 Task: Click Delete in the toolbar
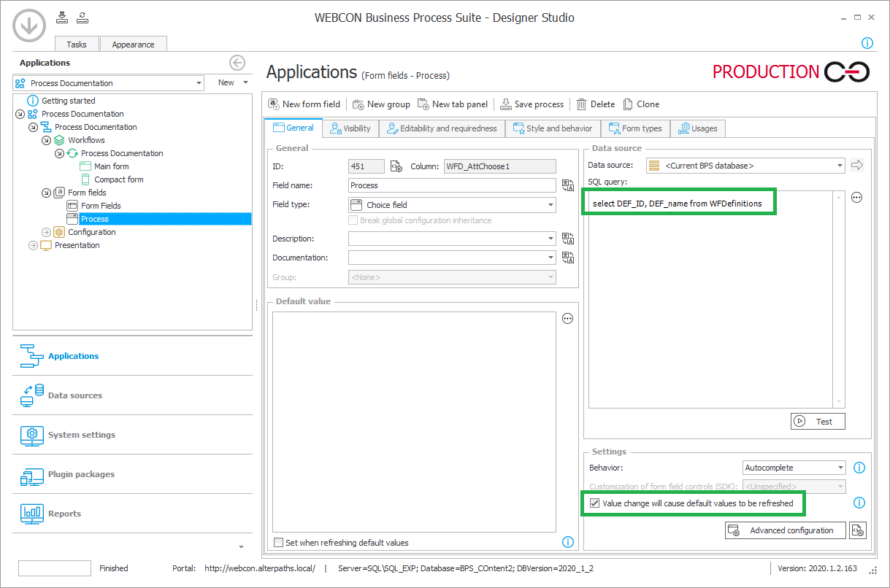[x=596, y=104]
